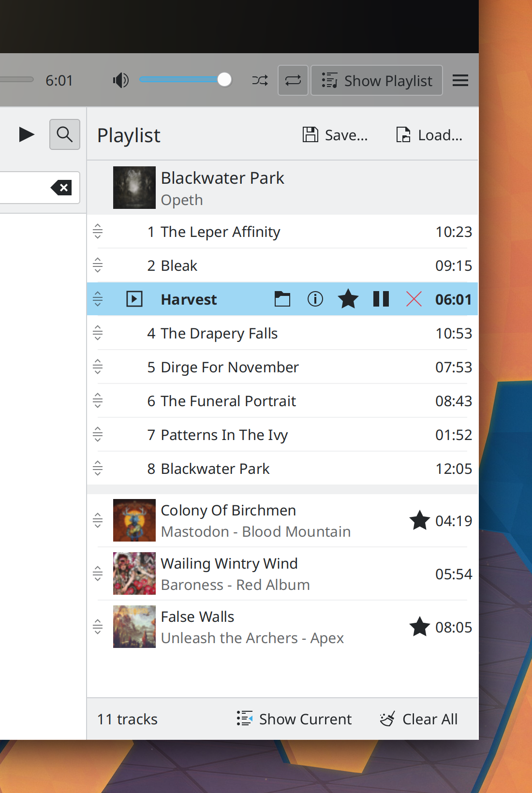Image resolution: width=532 pixels, height=793 pixels.
Task: Open folder location for Harvest track
Action: click(x=282, y=299)
